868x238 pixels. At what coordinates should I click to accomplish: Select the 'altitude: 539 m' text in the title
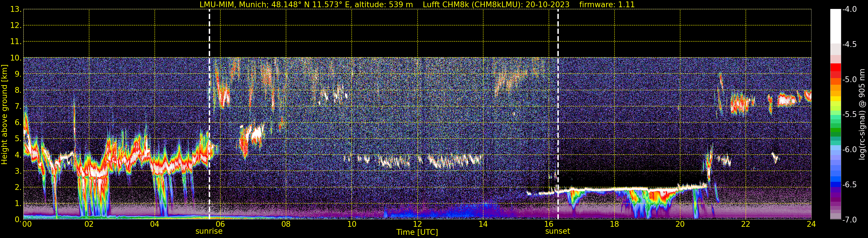point(383,5)
